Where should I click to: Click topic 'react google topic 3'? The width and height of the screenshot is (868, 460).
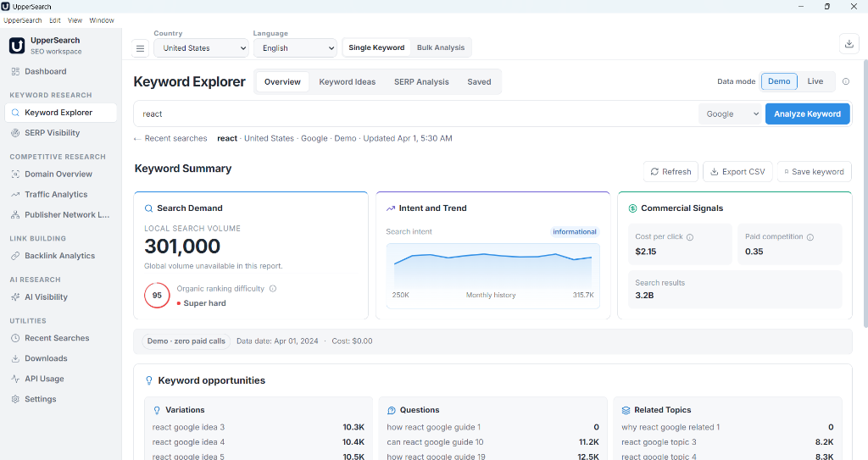659,442
